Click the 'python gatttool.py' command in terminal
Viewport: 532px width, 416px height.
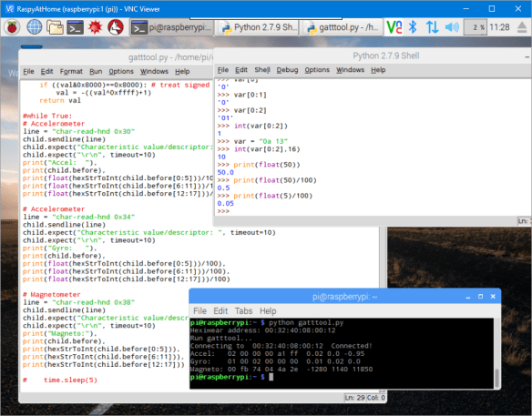pyautogui.click(x=306, y=322)
